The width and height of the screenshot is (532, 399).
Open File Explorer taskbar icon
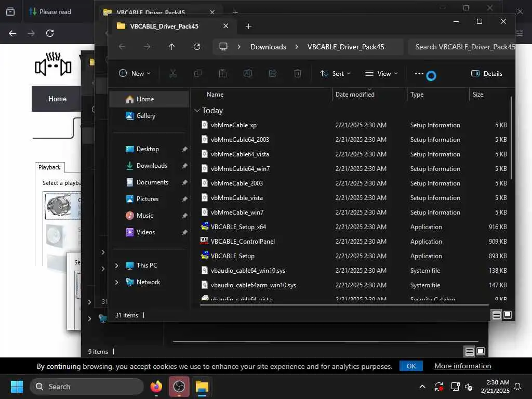(x=202, y=387)
